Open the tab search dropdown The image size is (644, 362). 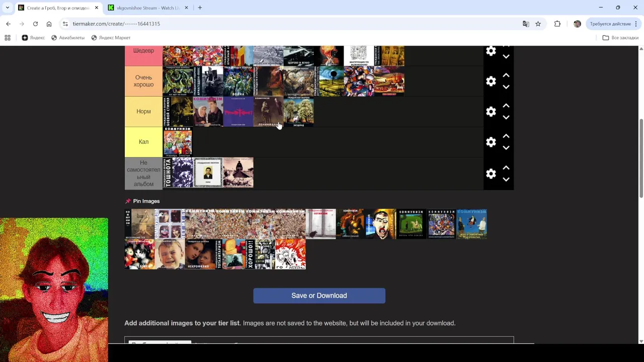pos(8,8)
